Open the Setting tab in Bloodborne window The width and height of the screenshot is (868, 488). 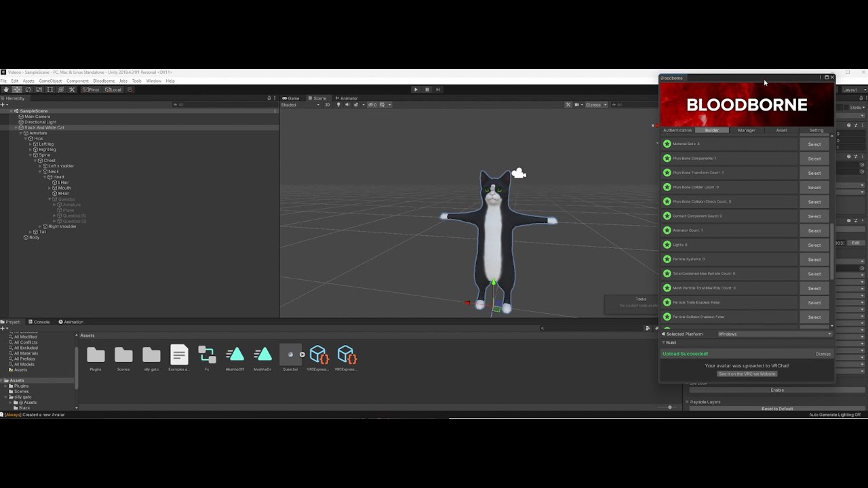pyautogui.click(x=816, y=130)
